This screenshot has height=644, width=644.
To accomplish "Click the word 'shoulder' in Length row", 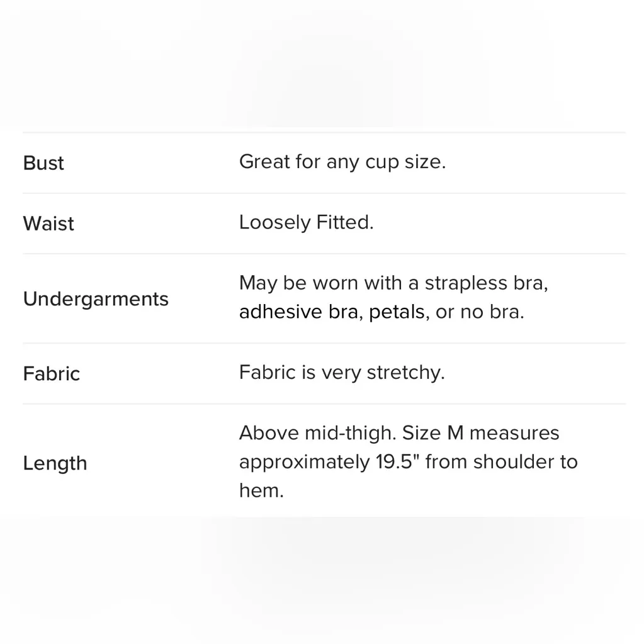I will point(511,461).
